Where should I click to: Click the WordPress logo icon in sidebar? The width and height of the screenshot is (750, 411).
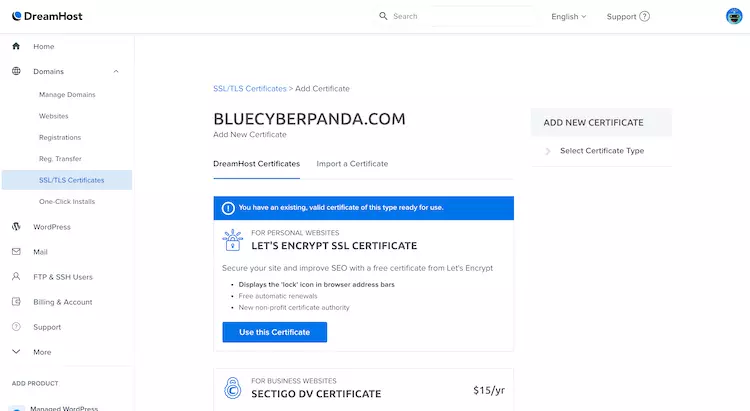click(16, 226)
